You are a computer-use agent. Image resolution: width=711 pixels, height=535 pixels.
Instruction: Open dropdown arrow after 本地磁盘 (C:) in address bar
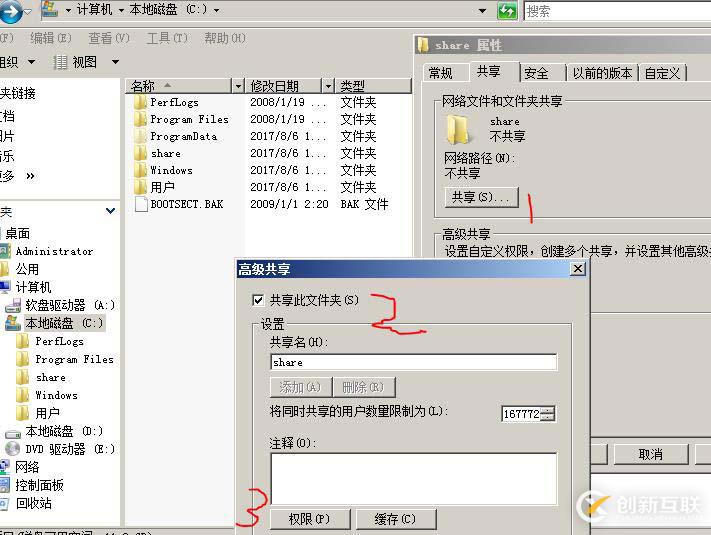tap(216, 10)
